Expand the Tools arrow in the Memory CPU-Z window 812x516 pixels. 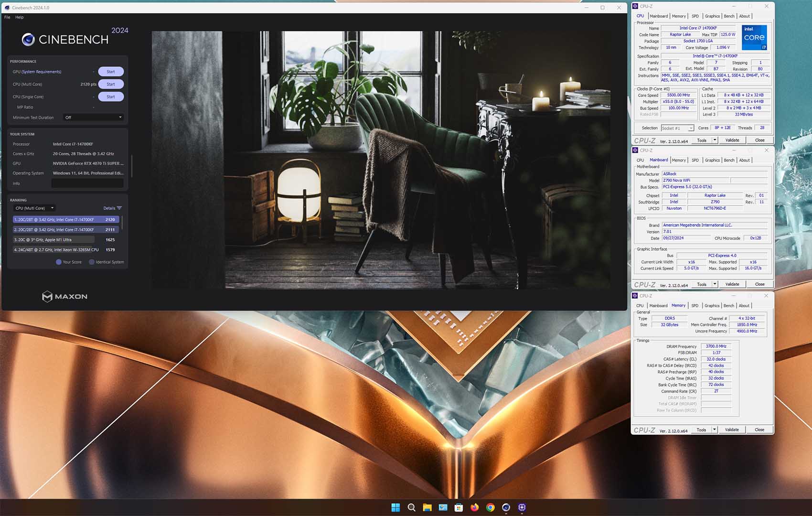click(x=714, y=430)
